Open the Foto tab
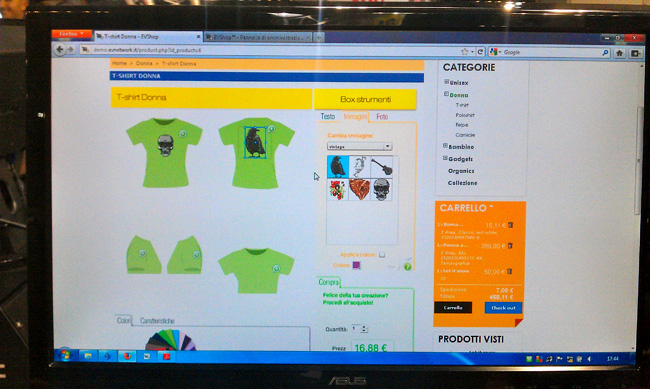 382,117
